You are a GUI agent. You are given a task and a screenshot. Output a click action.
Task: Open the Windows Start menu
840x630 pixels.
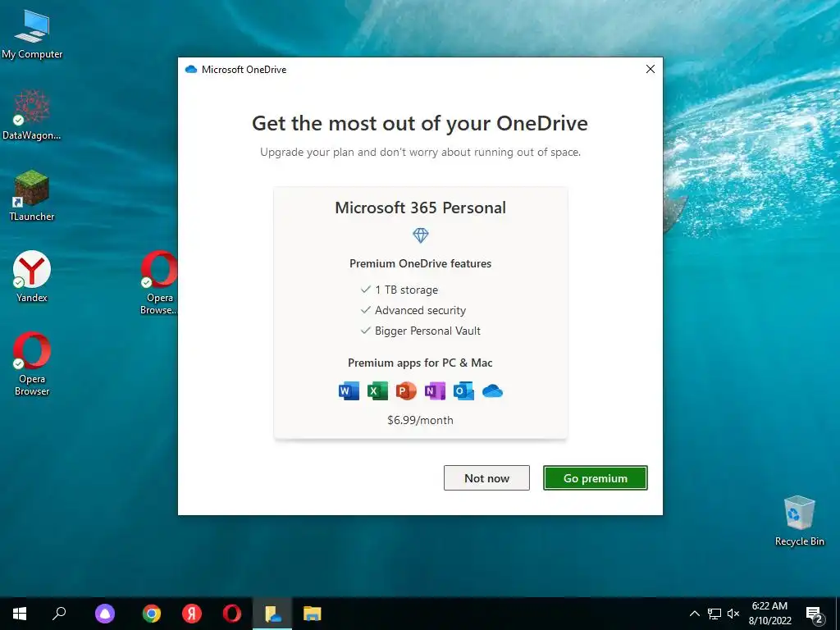coord(20,614)
